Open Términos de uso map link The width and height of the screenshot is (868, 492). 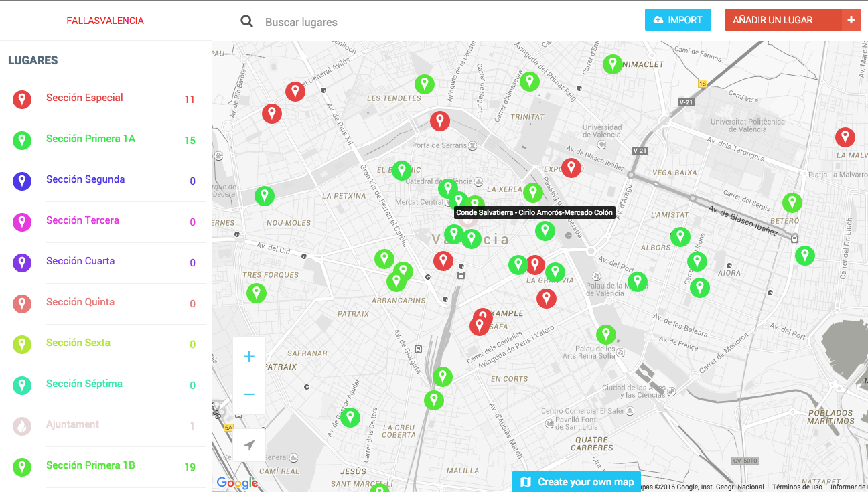pos(797,487)
